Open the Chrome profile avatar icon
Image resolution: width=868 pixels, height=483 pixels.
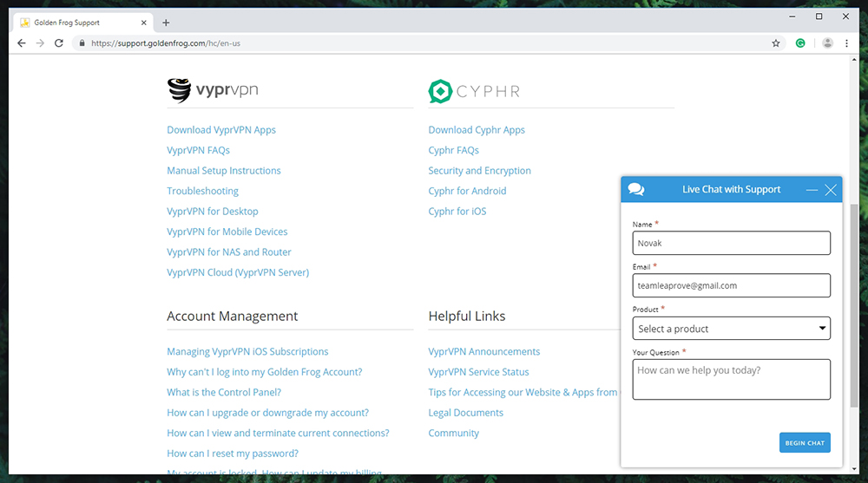tap(827, 43)
